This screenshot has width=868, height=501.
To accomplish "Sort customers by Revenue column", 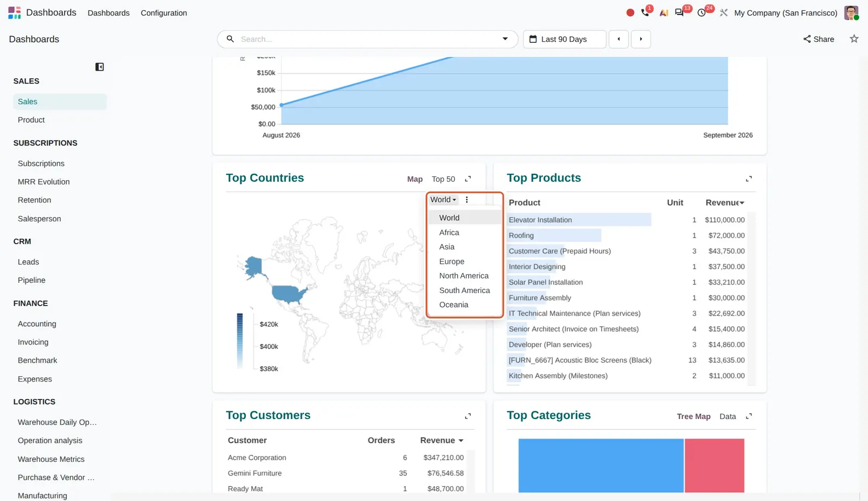I will [x=442, y=440].
